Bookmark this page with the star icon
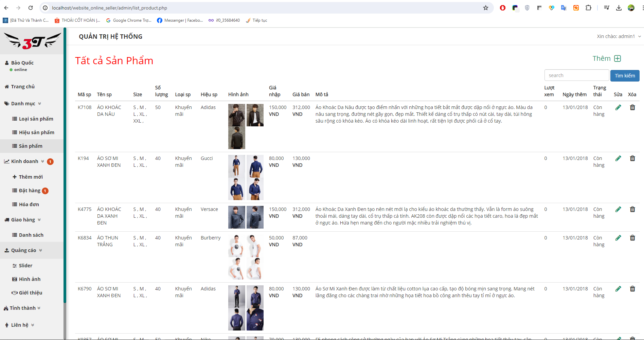Screen dimensions: 644x340 pyautogui.click(x=486, y=8)
